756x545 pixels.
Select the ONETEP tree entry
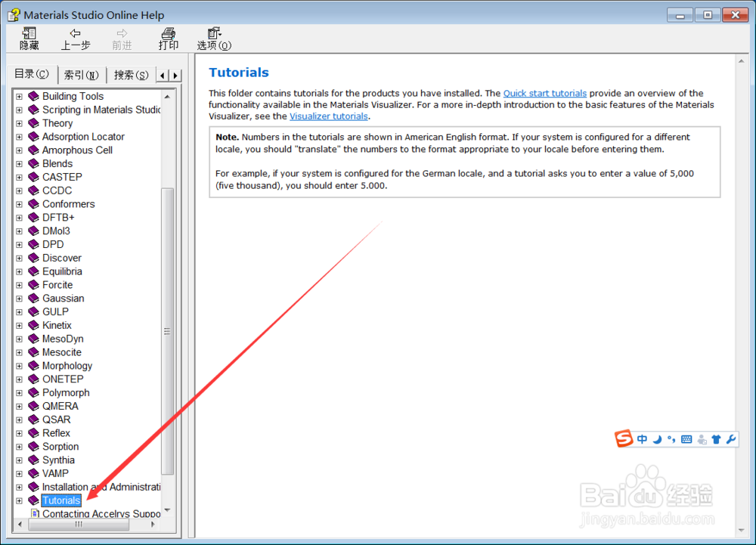[x=63, y=379]
